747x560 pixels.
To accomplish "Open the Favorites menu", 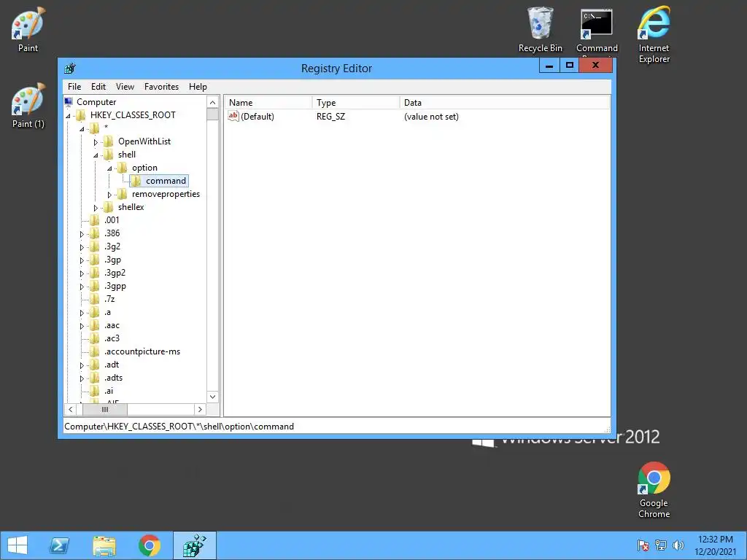I will [161, 87].
